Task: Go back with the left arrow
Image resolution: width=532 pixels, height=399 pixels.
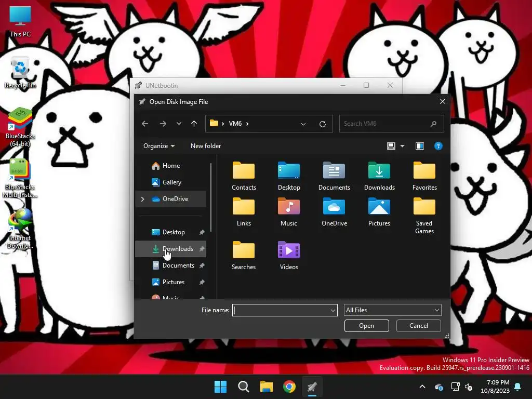Action: coord(145,124)
